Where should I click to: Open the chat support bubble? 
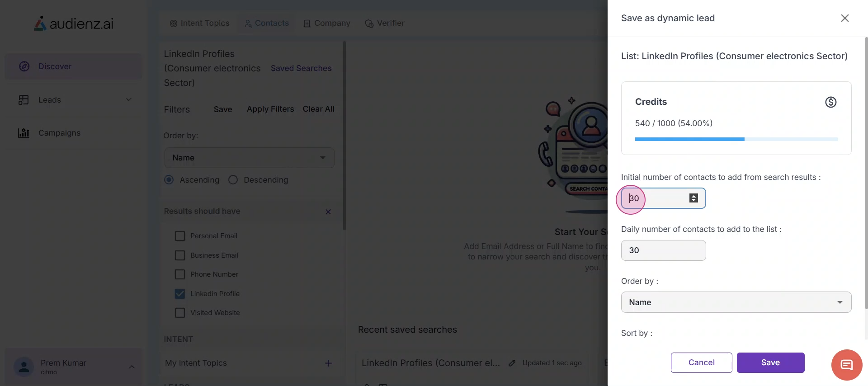pyautogui.click(x=847, y=365)
